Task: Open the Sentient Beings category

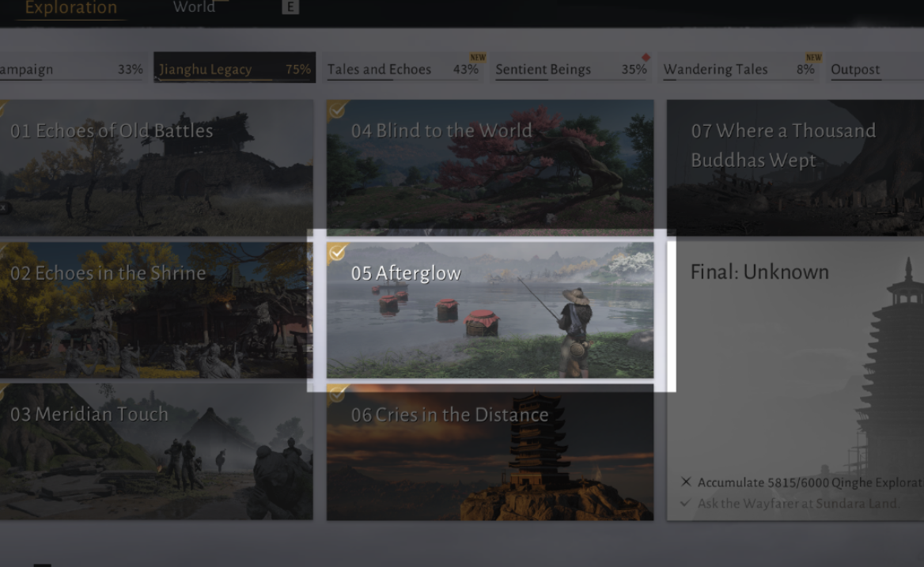Action: pos(571,69)
